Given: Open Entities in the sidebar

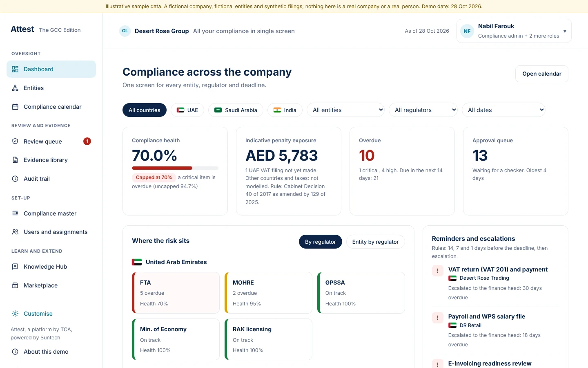Looking at the screenshot, I should click(51, 88).
